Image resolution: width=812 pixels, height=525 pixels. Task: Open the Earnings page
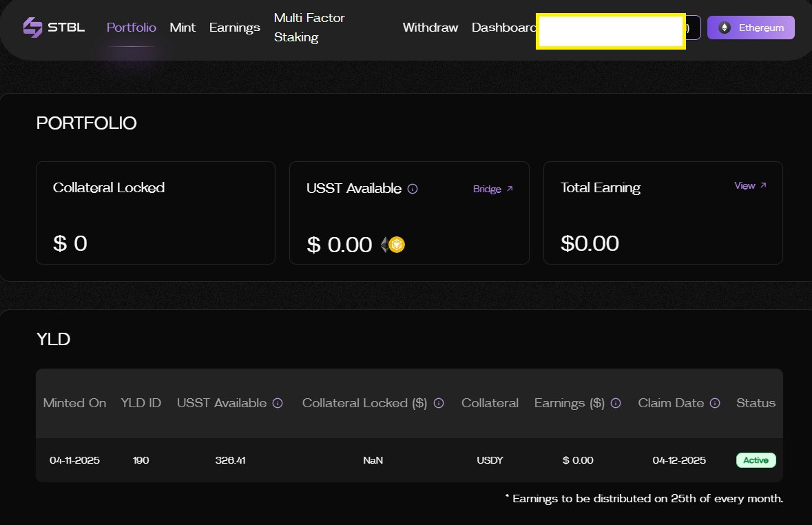(235, 28)
